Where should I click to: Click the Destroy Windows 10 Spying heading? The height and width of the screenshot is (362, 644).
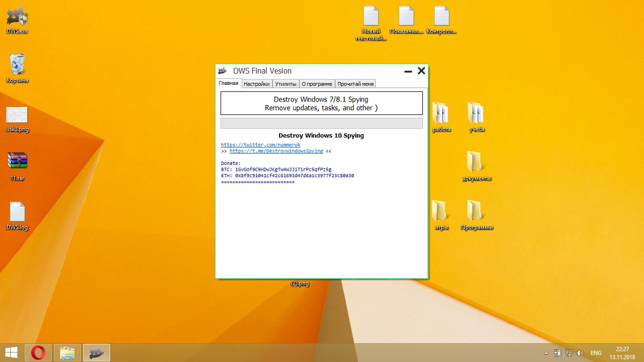(x=321, y=135)
